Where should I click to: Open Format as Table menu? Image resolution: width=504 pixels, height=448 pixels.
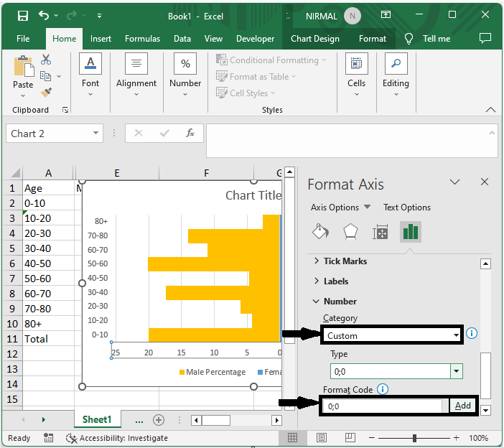pos(256,77)
